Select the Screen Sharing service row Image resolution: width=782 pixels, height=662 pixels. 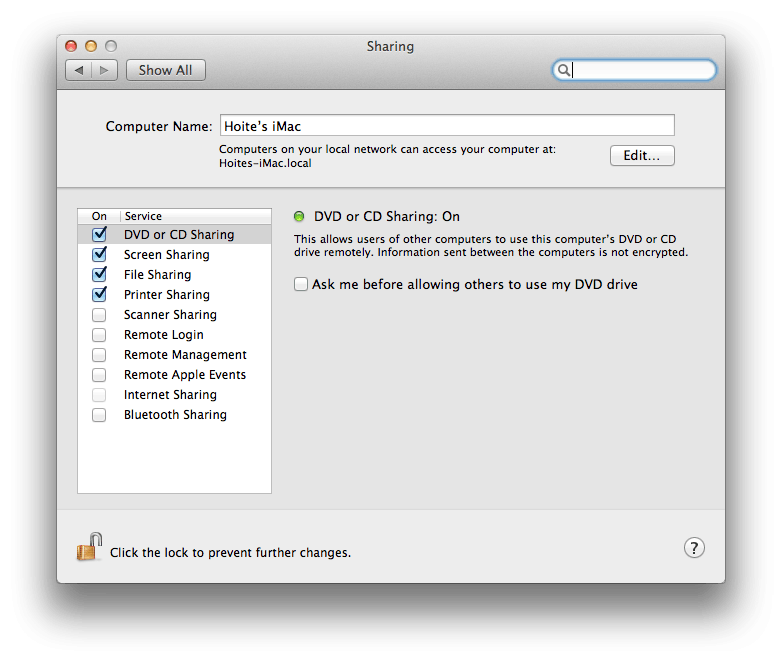coord(175,254)
